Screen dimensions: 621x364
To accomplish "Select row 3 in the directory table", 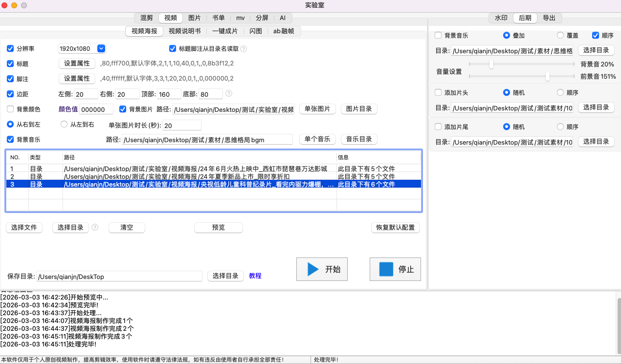I will tap(196, 184).
